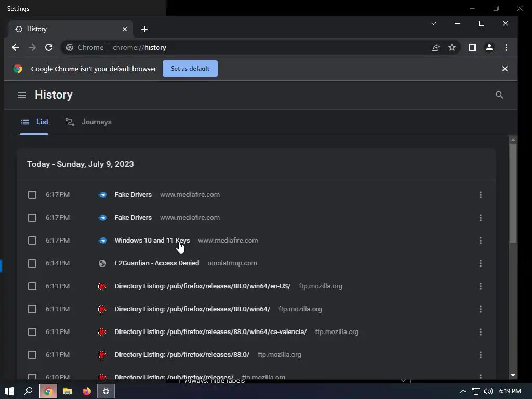The image size is (532, 399).
Task: Check the E2Guardian - Access Denied entry
Action: pos(32,263)
